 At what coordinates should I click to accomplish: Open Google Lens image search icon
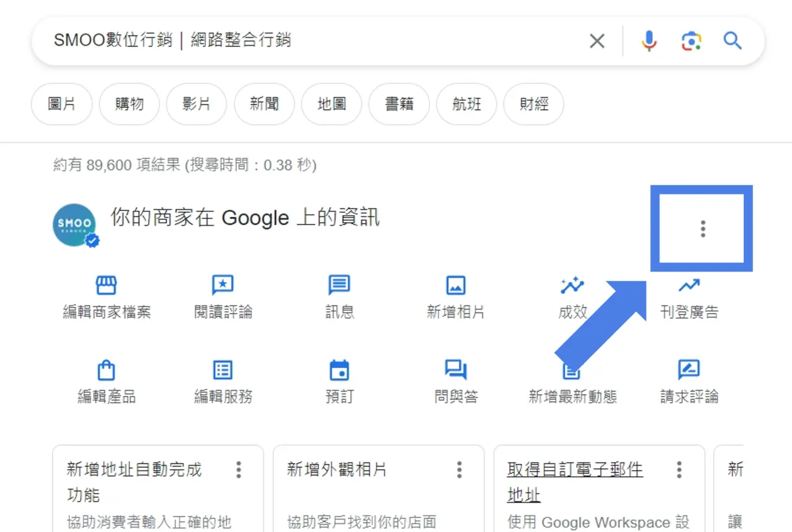tap(691, 41)
